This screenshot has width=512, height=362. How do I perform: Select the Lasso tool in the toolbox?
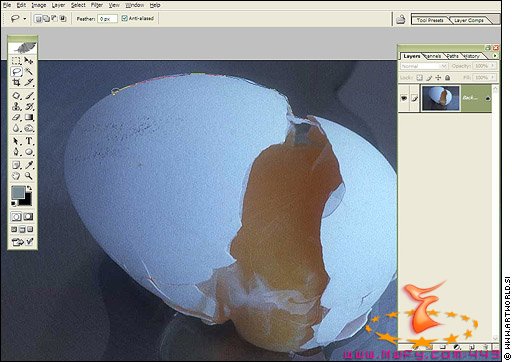coord(16,71)
